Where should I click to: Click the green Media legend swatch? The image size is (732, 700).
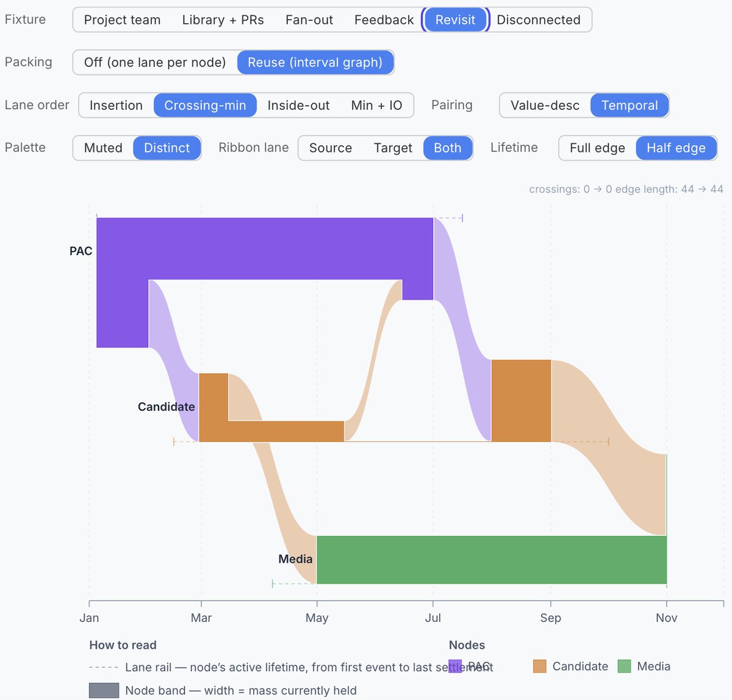pyautogui.click(x=624, y=666)
